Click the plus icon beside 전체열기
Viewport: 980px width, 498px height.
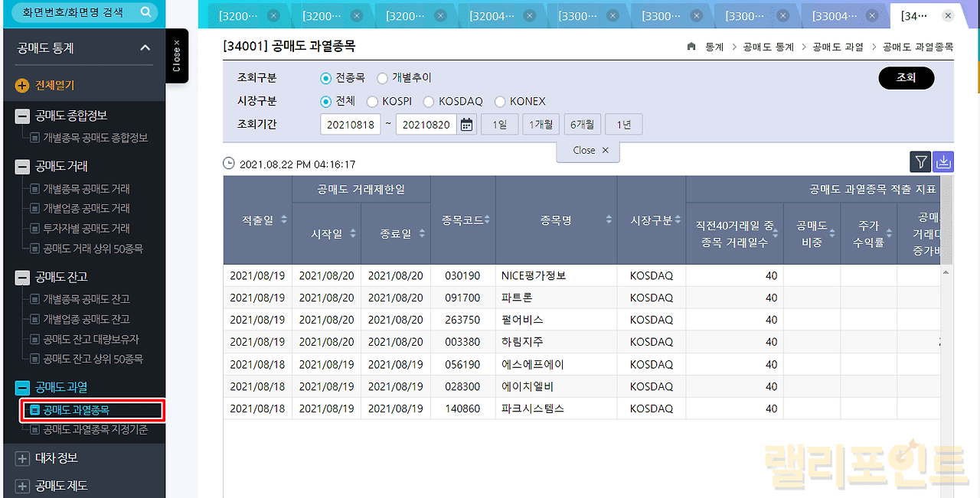22,86
